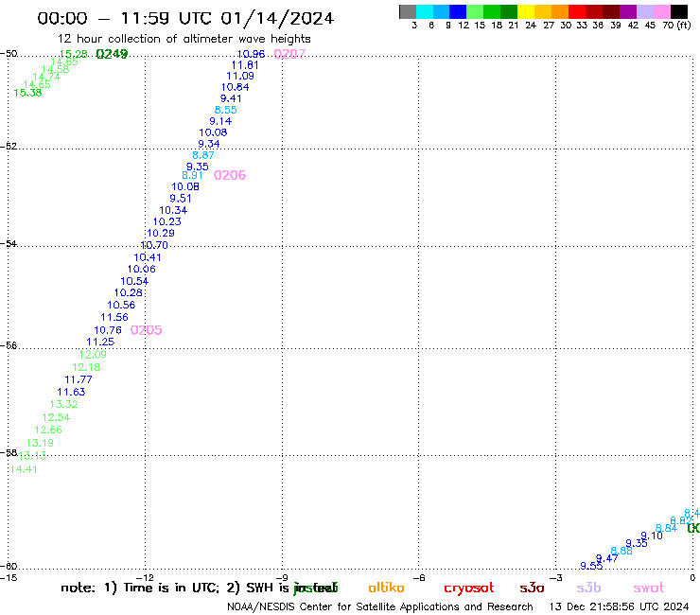Click the wave height value '11.77'
The width and height of the screenshot is (700, 615).
click(79, 379)
